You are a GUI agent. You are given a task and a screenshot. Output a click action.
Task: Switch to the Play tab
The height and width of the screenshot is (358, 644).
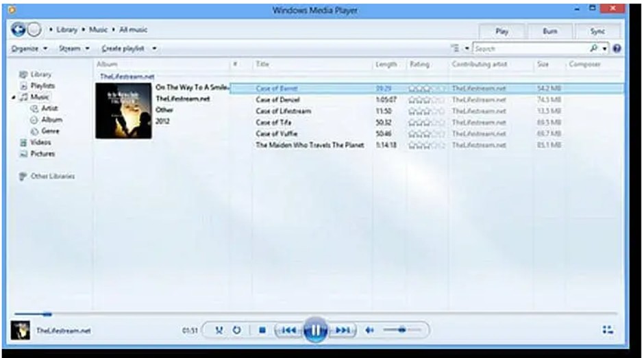click(x=501, y=31)
